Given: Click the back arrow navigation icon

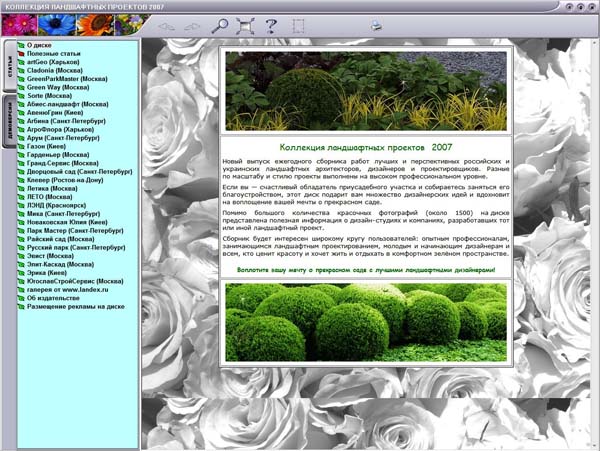Looking at the screenshot, I should [x=166, y=26].
